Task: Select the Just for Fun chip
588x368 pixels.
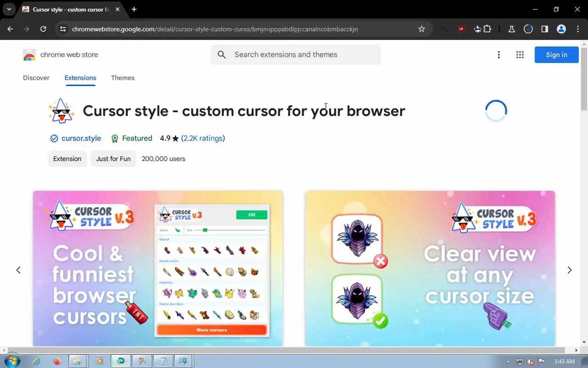Action: tap(113, 159)
